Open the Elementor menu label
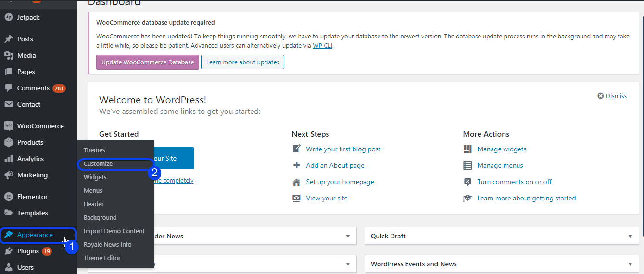644x274 pixels. pos(32,197)
